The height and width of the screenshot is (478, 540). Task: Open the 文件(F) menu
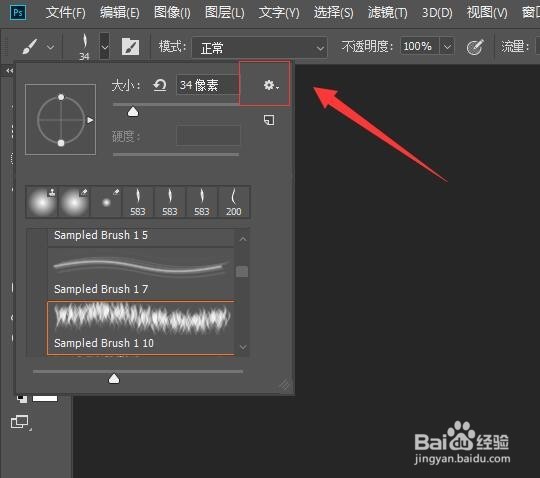tap(65, 13)
